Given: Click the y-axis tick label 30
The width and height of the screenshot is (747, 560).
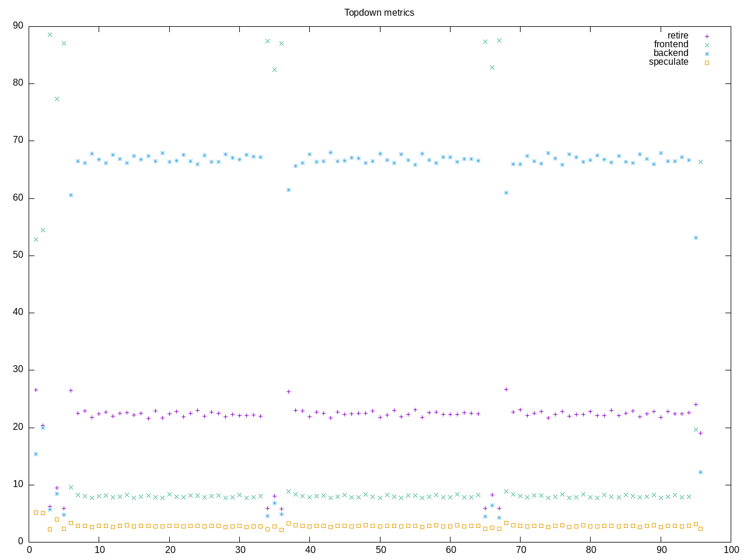Looking at the screenshot, I should pos(18,370).
